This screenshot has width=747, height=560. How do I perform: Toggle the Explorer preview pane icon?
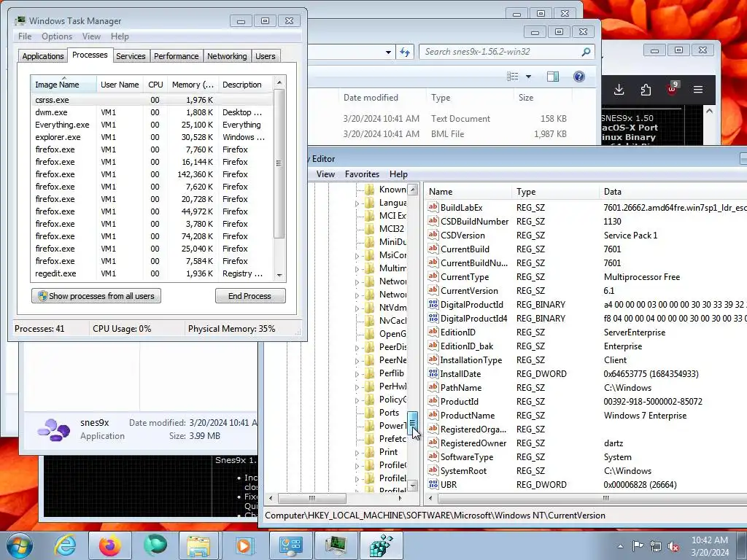(x=553, y=77)
